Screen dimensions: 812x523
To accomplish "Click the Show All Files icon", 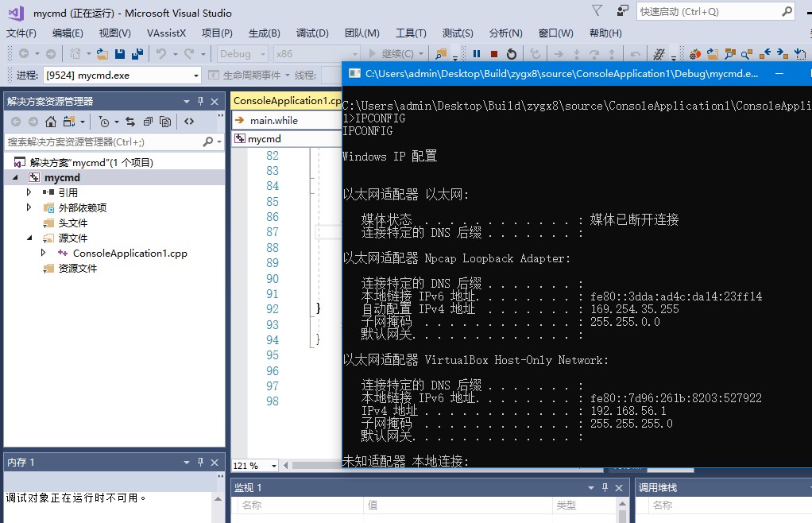I will coord(165,122).
